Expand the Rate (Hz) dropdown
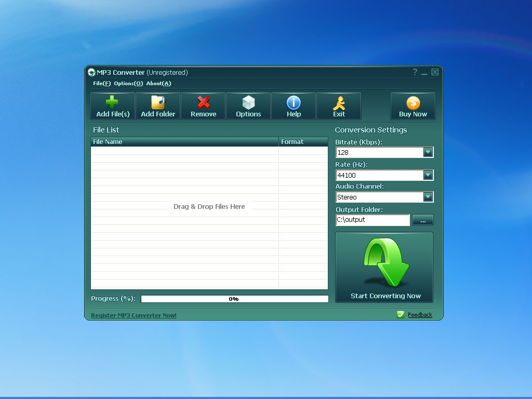The width and height of the screenshot is (532, 399). pyautogui.click(x=427, y=175)
